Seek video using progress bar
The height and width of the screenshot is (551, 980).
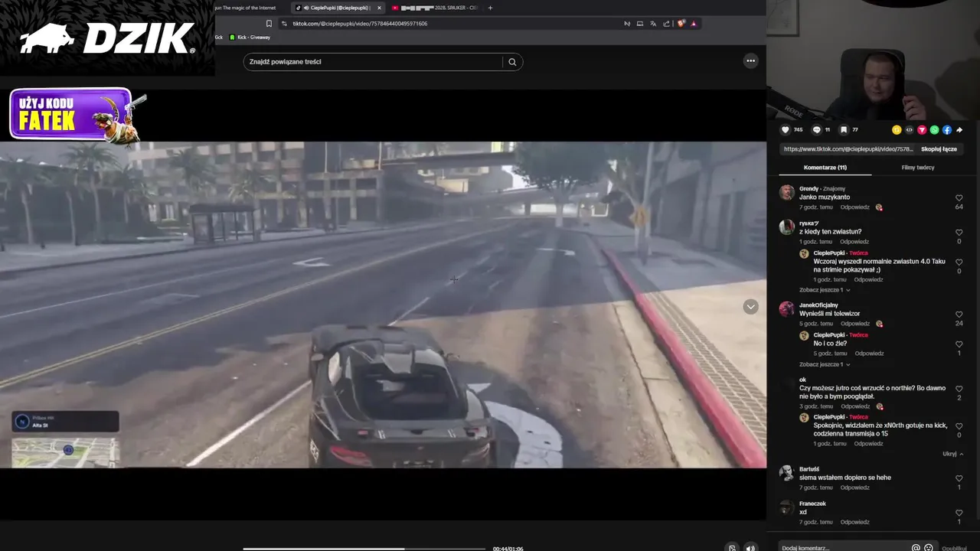click(x=364, y=548)
